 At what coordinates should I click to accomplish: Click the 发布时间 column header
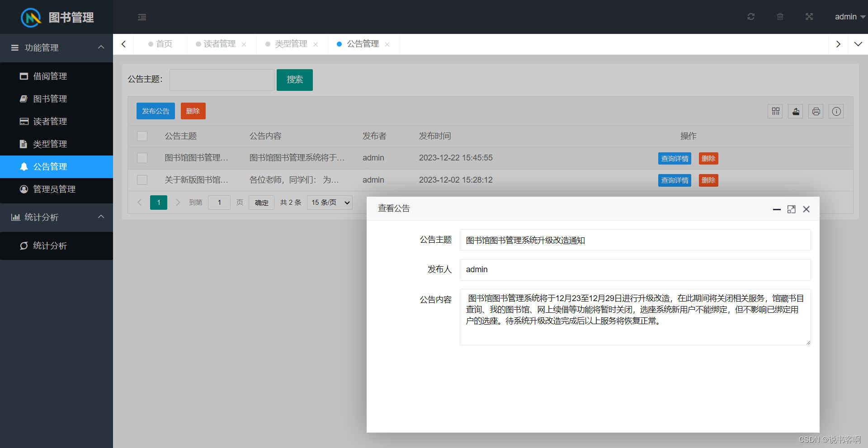[435, 136]
